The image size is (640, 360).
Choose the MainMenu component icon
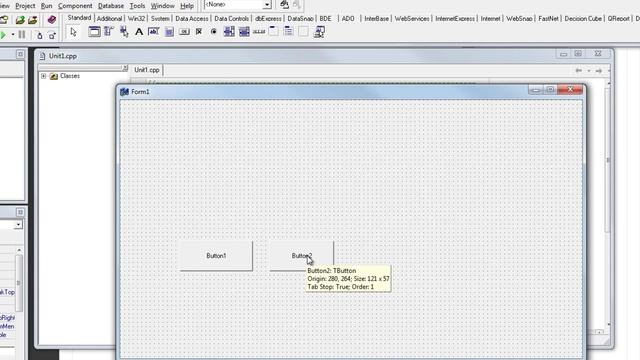tap(109, 32)
